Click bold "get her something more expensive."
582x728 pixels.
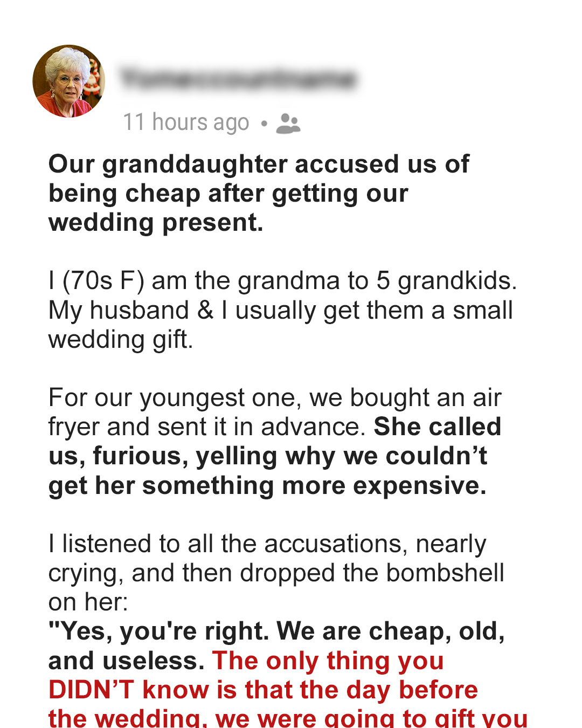pyautogui.click(x=267, y=486)
